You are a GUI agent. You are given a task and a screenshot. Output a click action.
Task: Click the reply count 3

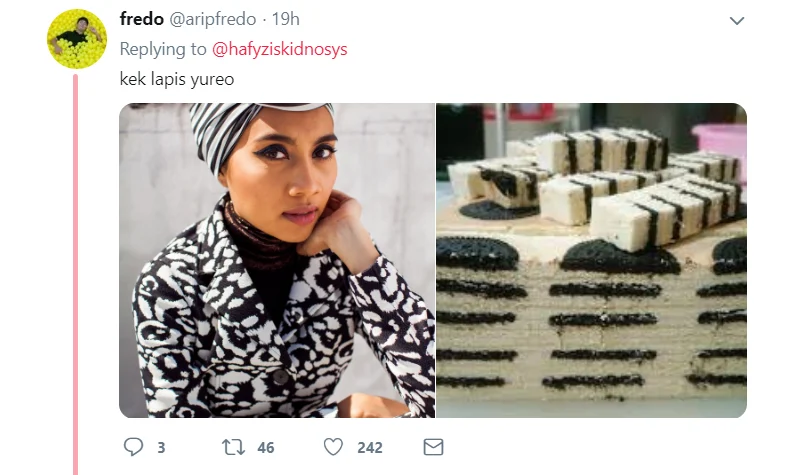click(161, 448)
